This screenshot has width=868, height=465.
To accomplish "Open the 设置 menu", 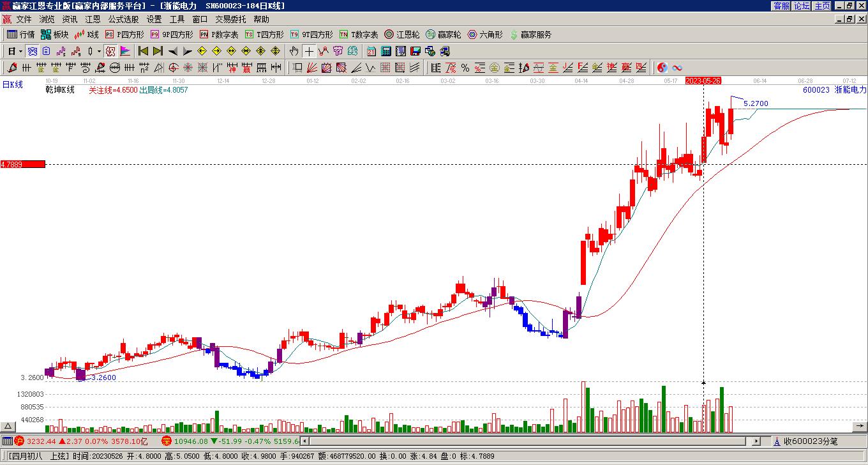I will click(x=154, y=20).
